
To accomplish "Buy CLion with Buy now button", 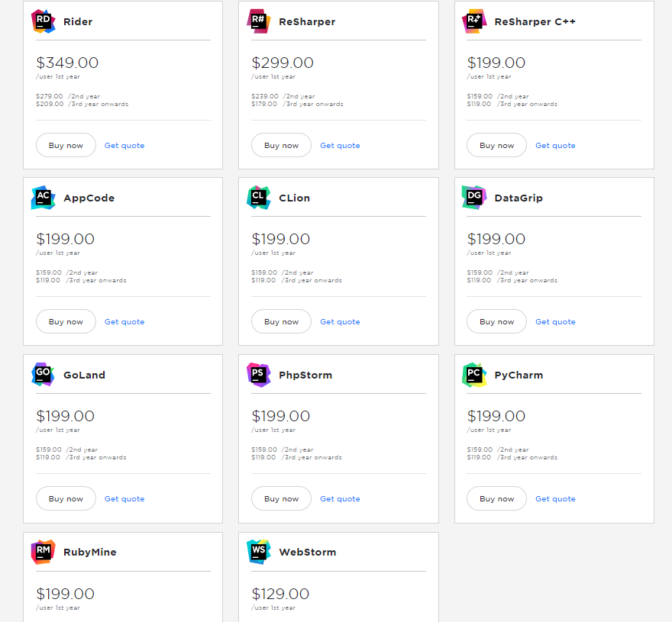I will coord(281,322).
